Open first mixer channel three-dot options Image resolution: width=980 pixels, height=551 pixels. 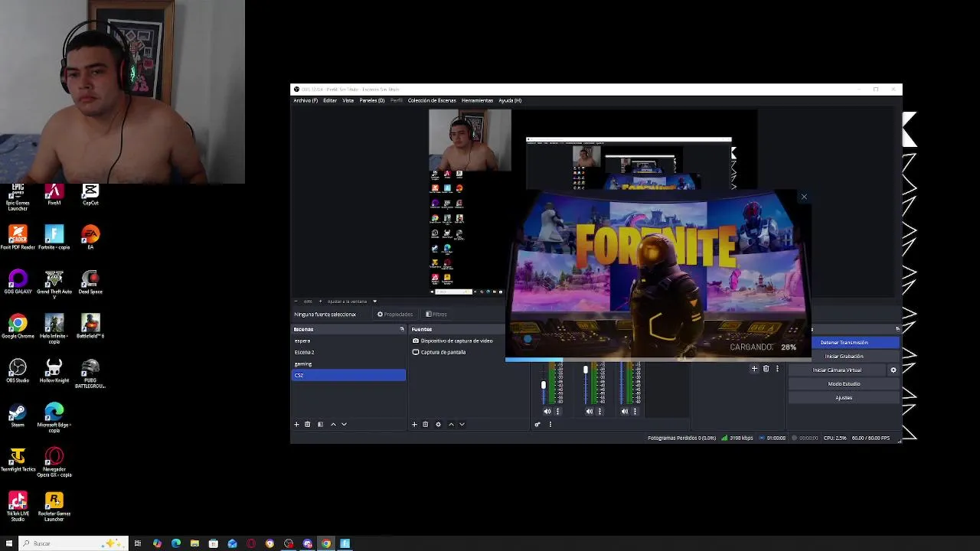[557, 412]
